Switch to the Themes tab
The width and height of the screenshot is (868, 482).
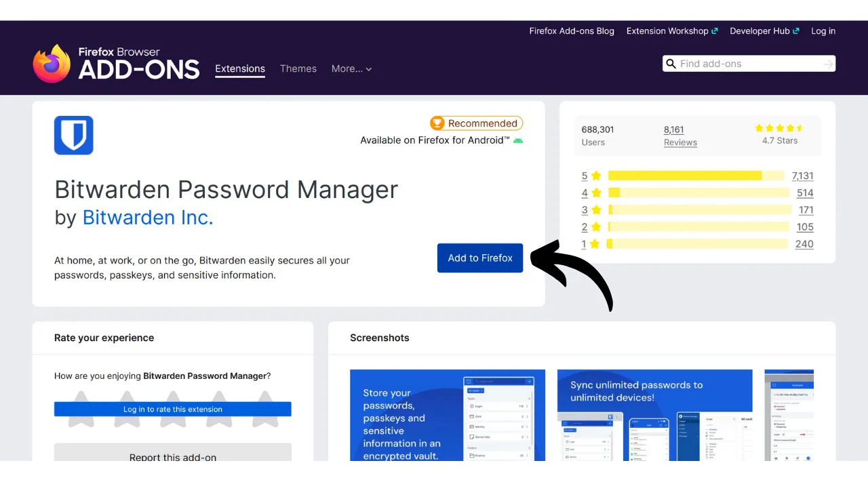tap(298, 68)
